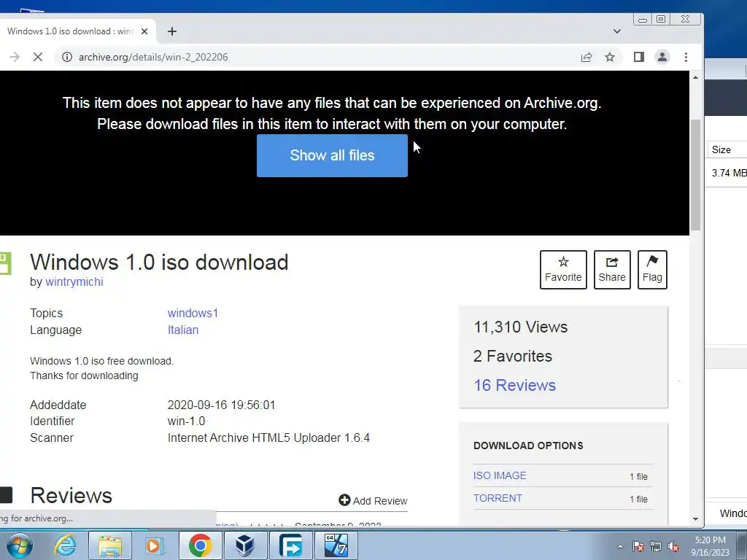747x560 pixels.
Task: Launch Internet Explorer from taskbar
Action: coord(65,545)
